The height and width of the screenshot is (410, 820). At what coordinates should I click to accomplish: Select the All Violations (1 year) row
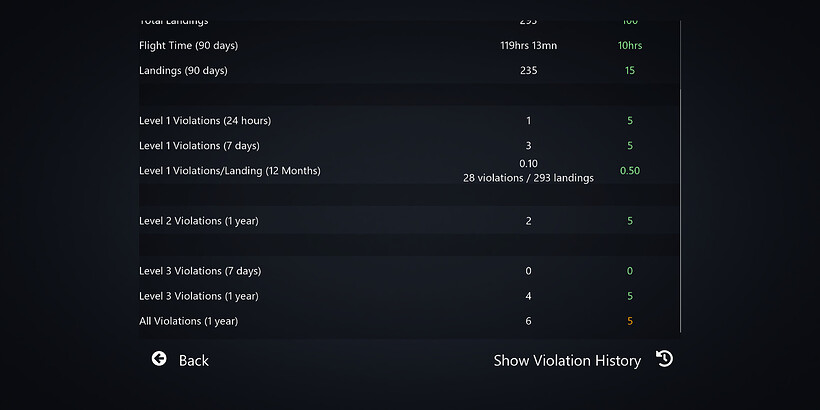[x=188, y=321]
